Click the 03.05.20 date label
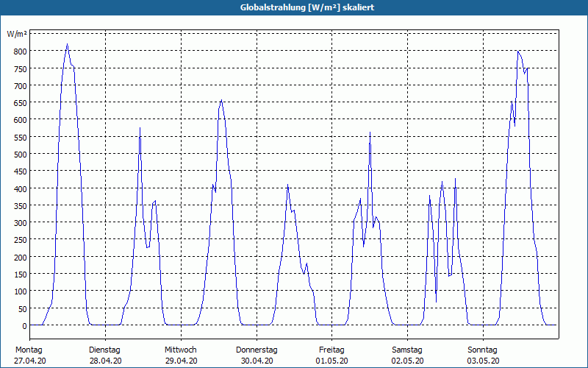 [x=483, y=361]
